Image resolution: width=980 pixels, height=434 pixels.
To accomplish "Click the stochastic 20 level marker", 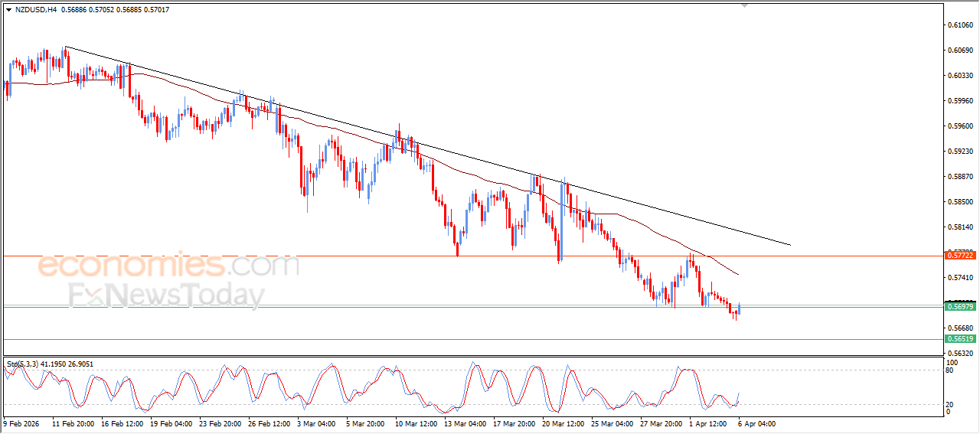I will click(950, 404).
